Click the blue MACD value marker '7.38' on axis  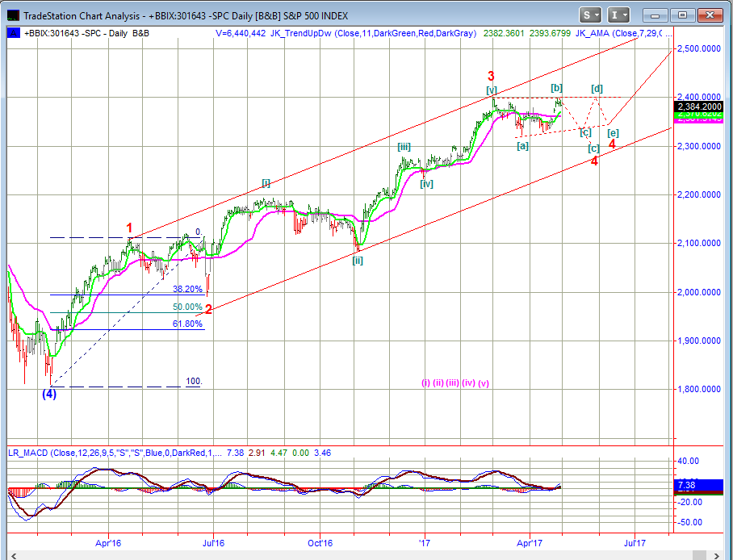tap(699, 485)
